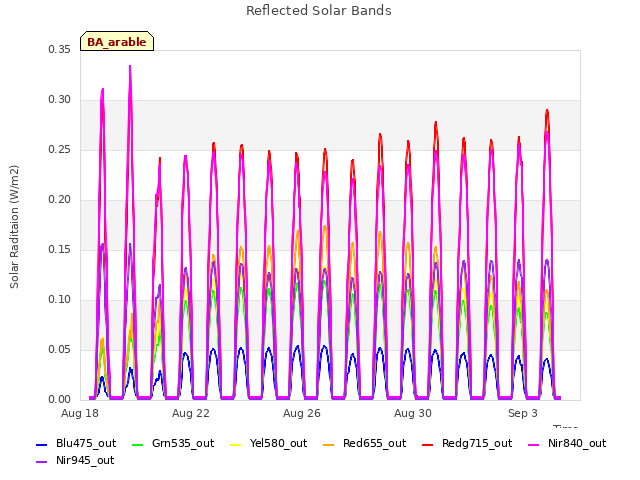Click the 0.35 y-axis tick label
This screenshot has height=480, width=640.
tap(60, 50)
